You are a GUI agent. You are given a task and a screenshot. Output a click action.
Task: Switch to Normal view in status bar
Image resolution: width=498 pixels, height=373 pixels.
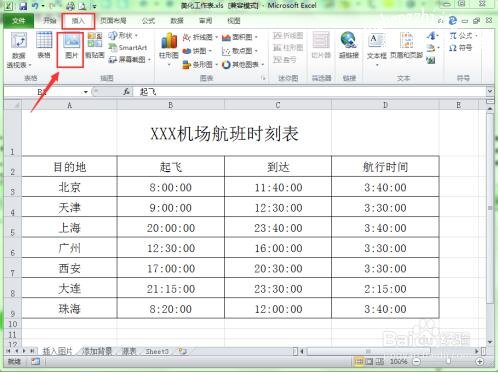[359, 361]
